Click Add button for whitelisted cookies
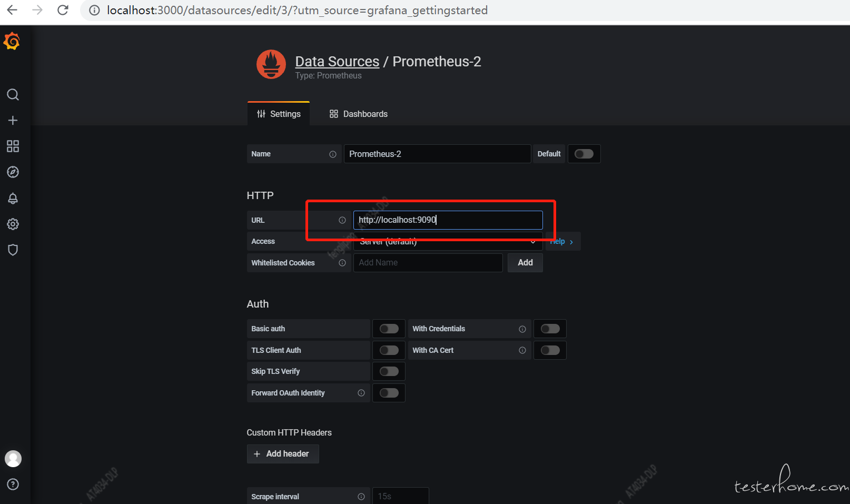The height and width of the screenshot is (504, 850). [525, 263]
